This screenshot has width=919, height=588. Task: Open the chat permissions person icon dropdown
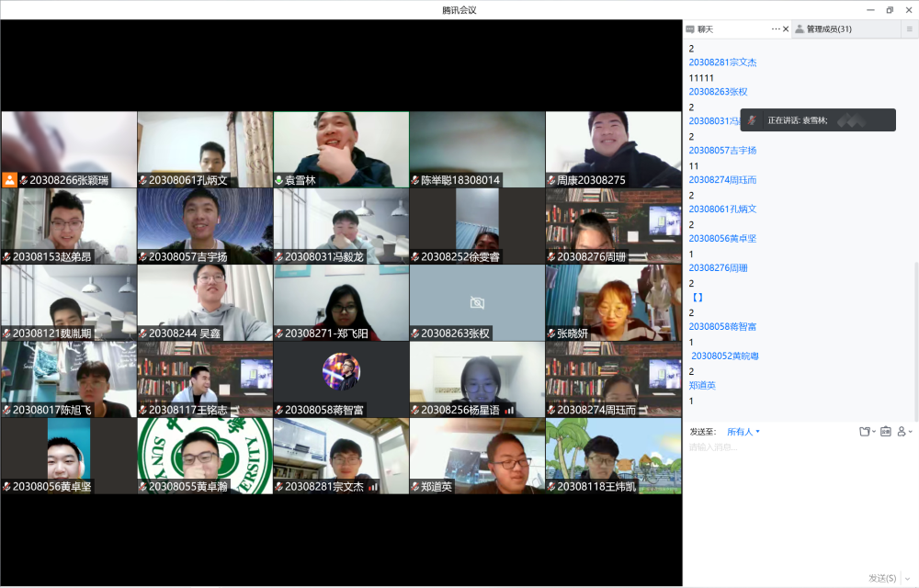coord(904,431)
